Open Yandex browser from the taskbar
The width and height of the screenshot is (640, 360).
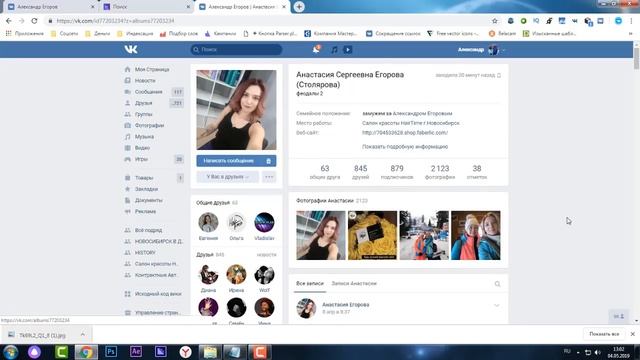tap(185, 351)
